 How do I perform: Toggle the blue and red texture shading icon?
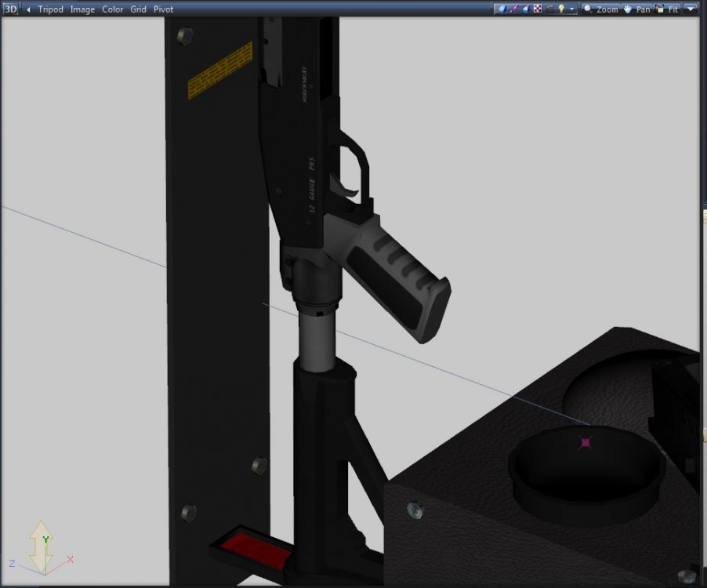click(526, 9)
